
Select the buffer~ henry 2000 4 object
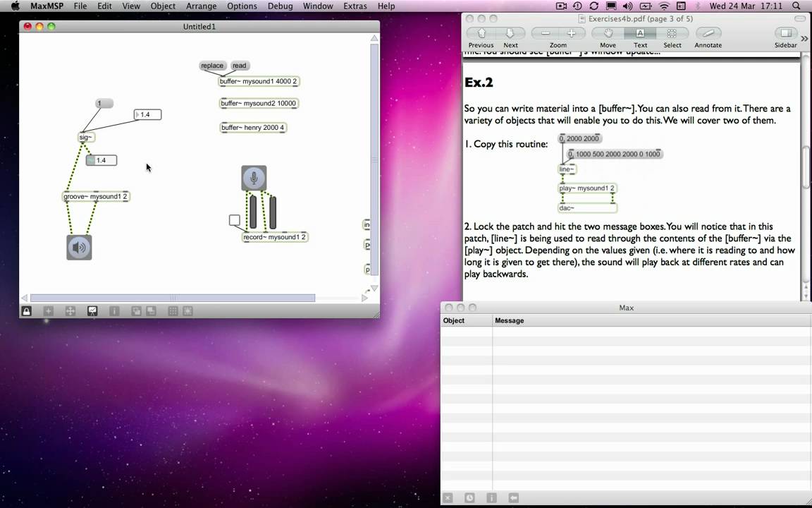point(253,128)
